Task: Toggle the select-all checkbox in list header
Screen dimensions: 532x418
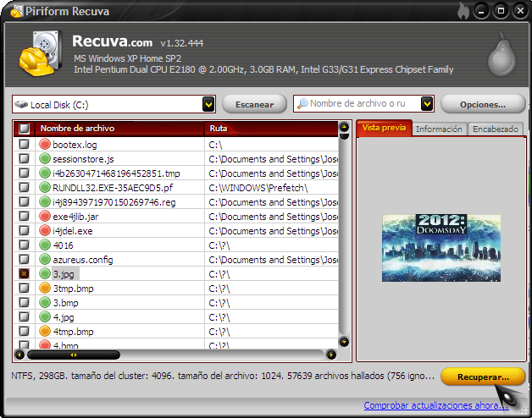Action: pyautogui.click(x=24, y=129)
